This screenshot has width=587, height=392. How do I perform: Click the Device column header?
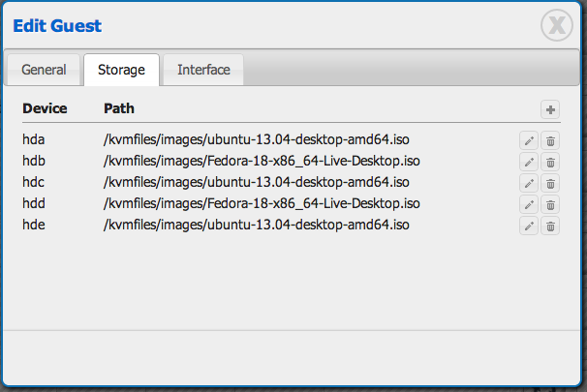tap(45, 108)
